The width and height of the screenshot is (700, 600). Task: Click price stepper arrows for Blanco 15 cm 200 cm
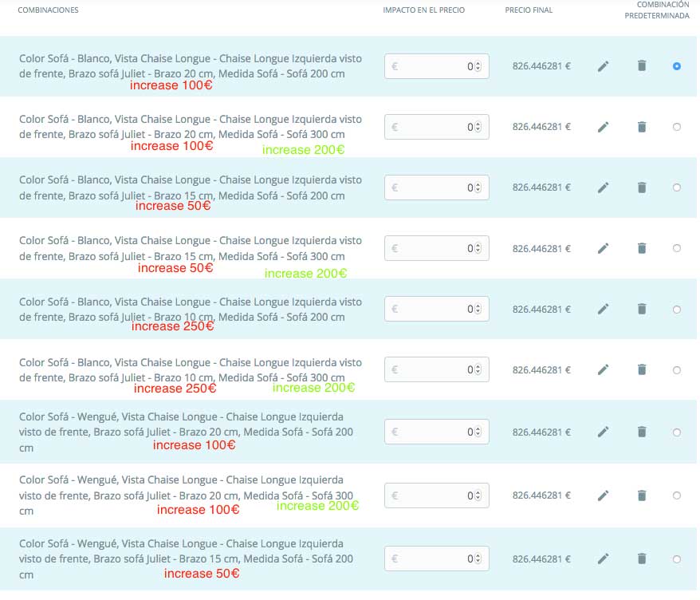click(478, 187)
